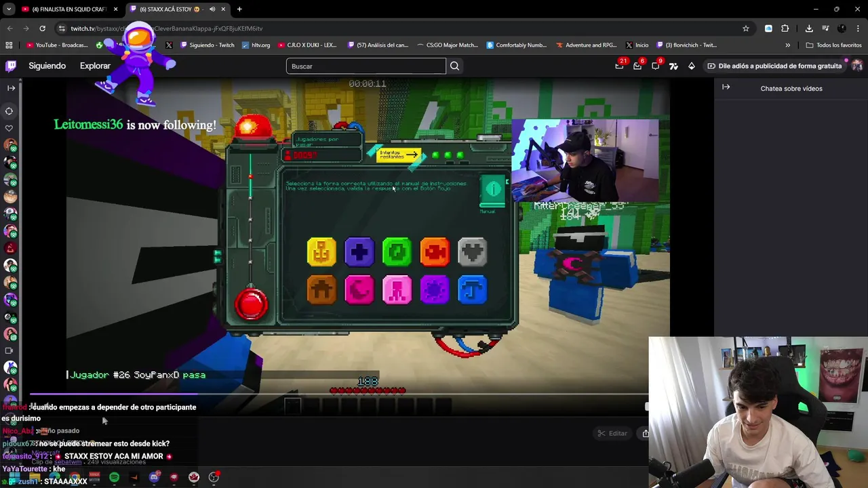Viewport: 868px width, 488px height.
Task: Open the C.R.O X DUKI - LEX bookmark
Action: (x=307, y=45)
